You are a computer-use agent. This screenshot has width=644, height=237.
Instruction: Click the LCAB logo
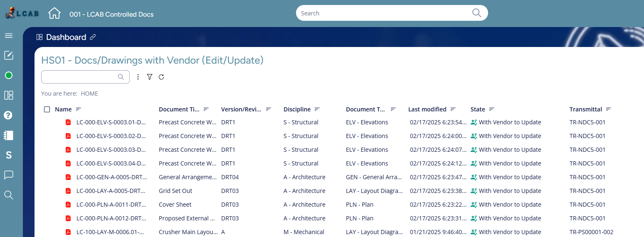(22, 13)
